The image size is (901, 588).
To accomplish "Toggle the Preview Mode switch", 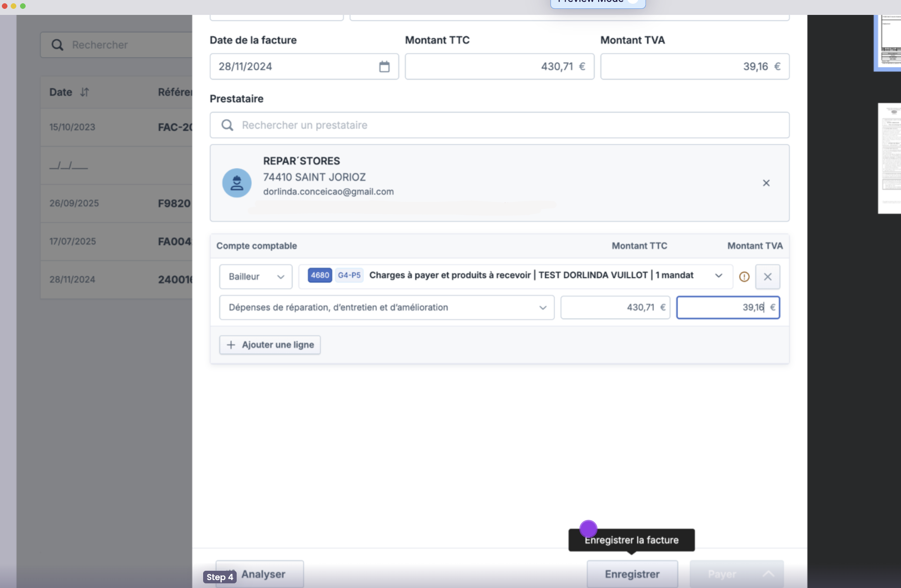I will 633,1.
